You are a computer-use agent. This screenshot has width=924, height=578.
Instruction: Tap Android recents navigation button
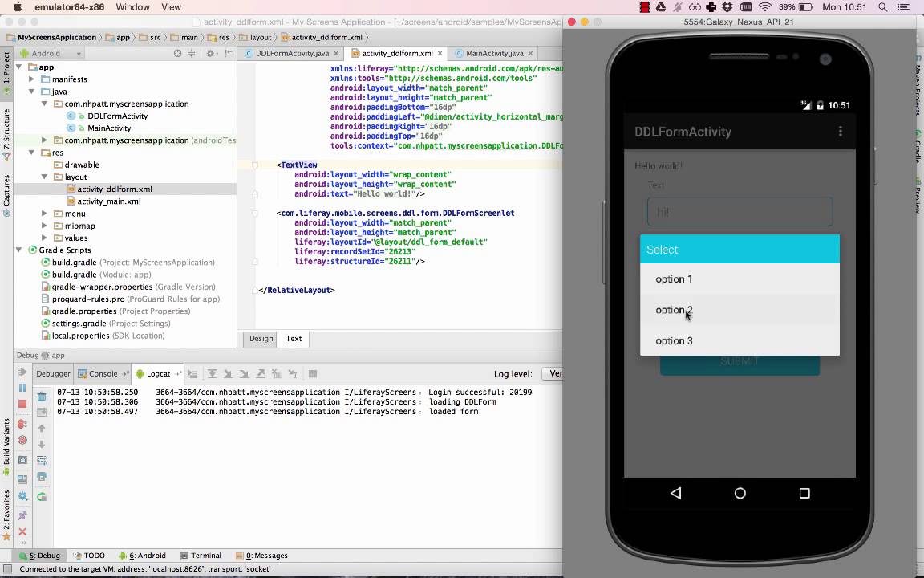click(x=804, y=493)
